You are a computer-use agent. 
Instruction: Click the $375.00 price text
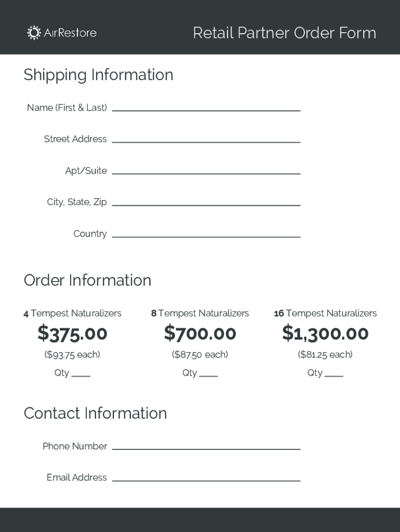pos(72,334)
